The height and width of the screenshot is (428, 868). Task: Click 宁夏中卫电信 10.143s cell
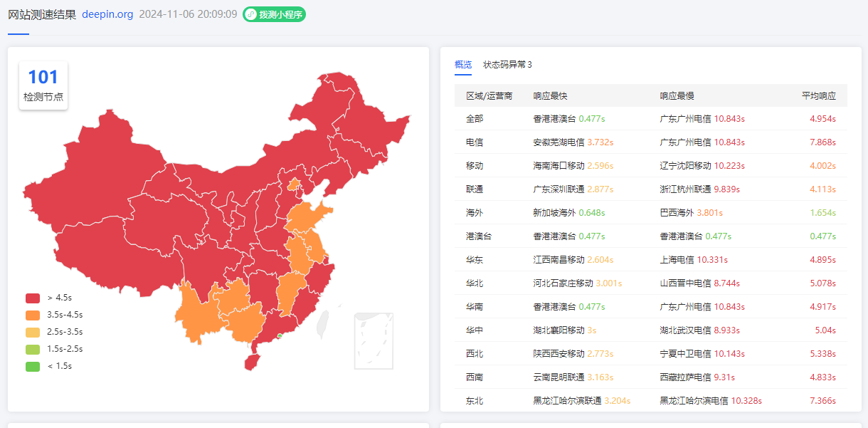(x=702, y=354)
